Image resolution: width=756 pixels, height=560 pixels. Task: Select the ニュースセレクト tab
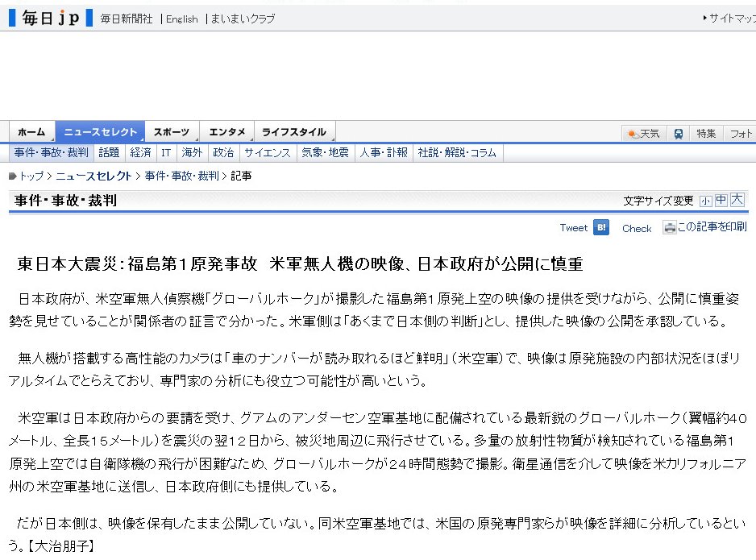(x=100, y=132)
